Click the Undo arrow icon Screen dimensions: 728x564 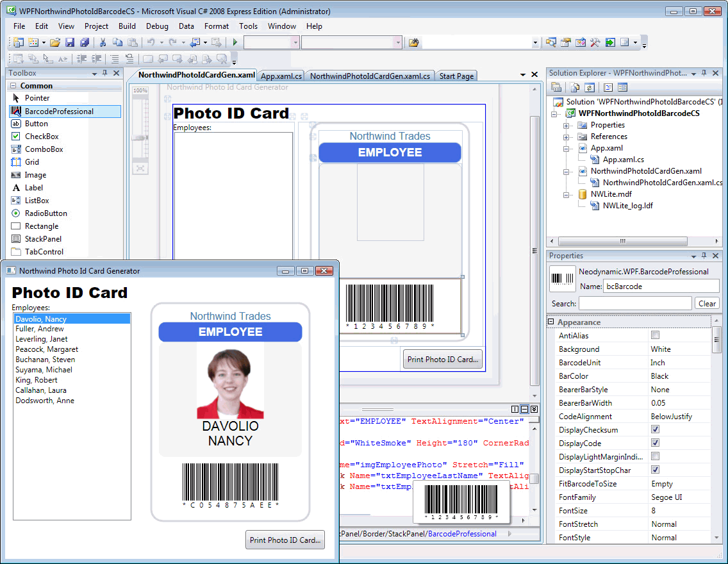tap(151, 43)
